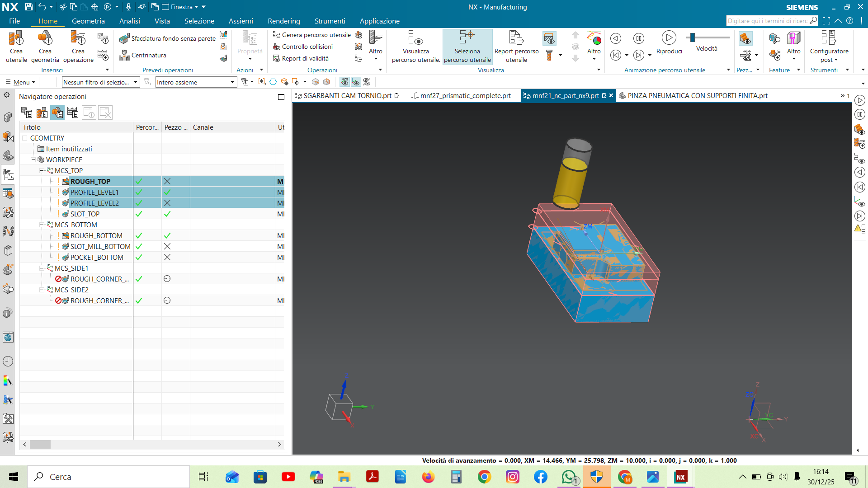Open the Nessun filtro di selezione dropdown

click(x=135, y=82)
